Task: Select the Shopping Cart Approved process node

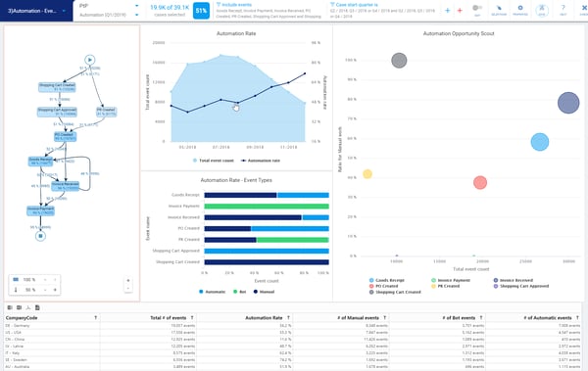Action: (57, 112)
